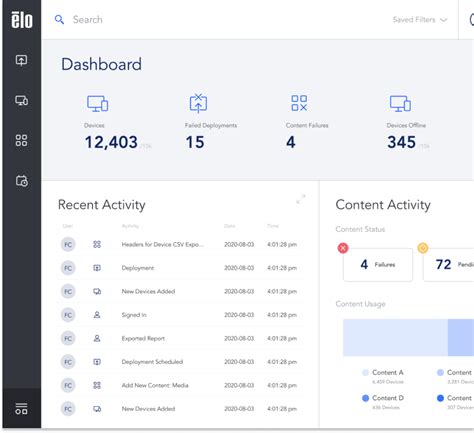Open the 72 Pending content status card
This screenshot has height=433, width=474.
(x=448, y=265)
